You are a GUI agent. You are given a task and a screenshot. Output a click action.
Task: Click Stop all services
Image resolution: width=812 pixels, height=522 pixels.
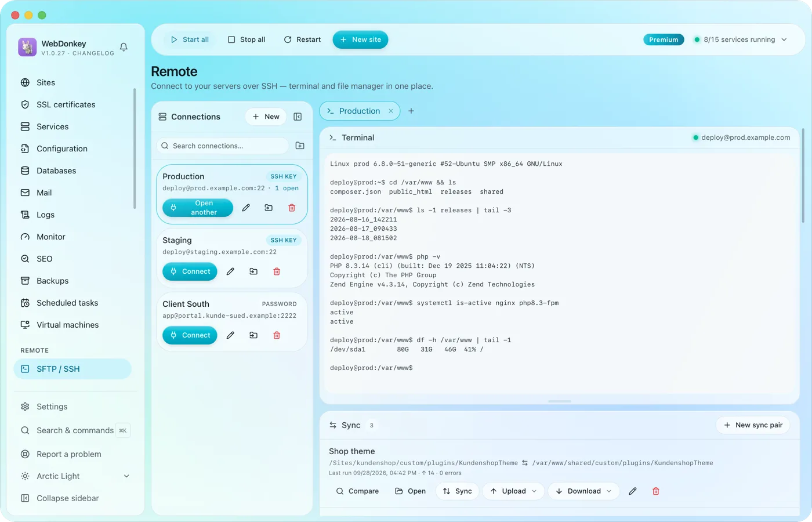(x=246, y=39)
